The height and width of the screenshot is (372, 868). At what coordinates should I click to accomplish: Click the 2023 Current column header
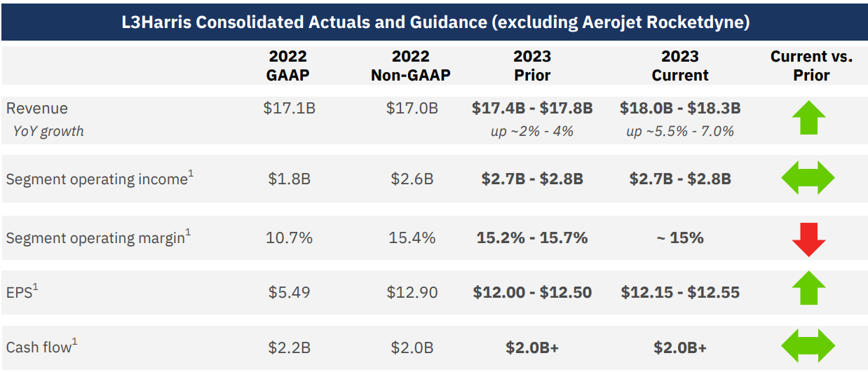[680, 66]
